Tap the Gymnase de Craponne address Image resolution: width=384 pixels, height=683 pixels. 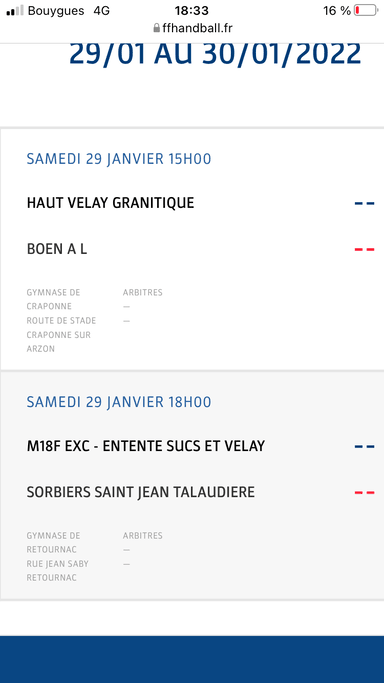pyautogui.click(x=61, y=321)
